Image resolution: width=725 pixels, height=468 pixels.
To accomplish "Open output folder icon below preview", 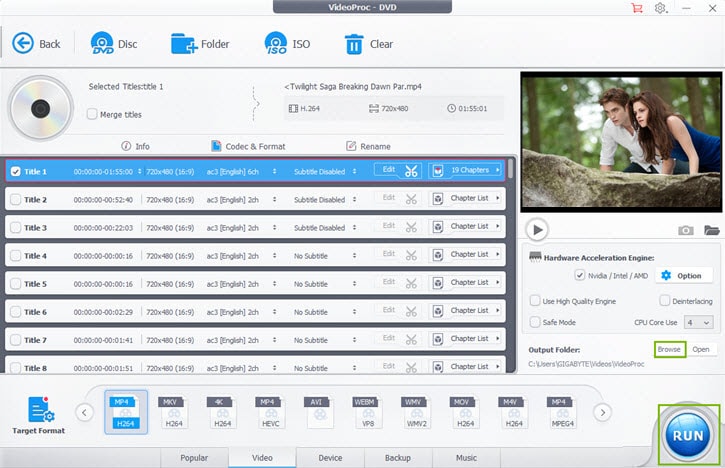I will tap(711, 230).
